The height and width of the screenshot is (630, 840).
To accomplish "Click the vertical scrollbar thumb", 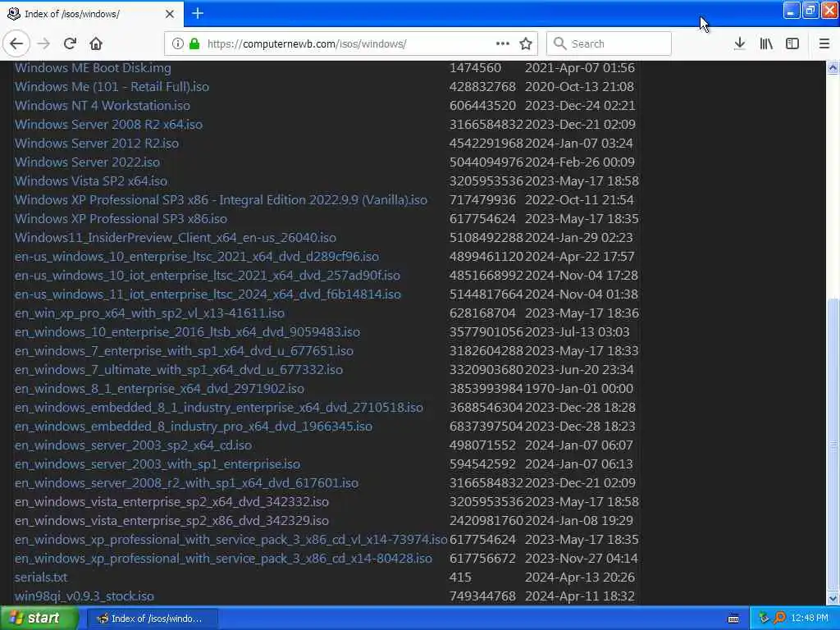I will tap(833, 444).
